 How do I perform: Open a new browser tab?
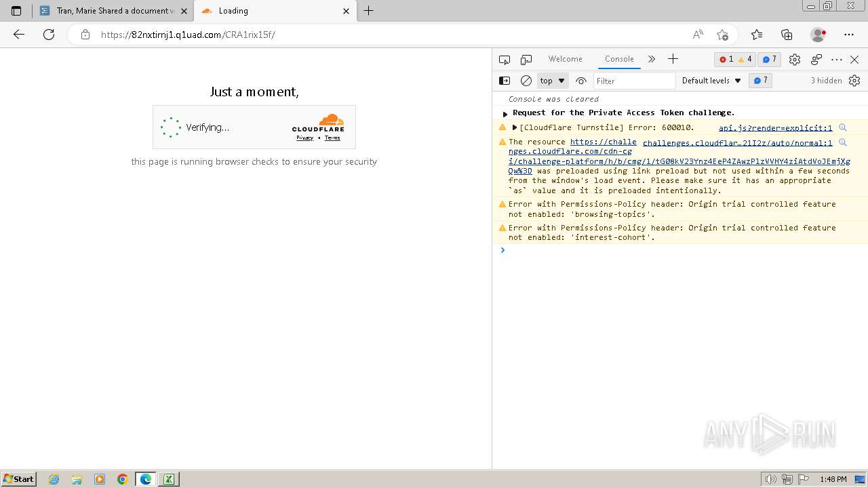point(369,11)
